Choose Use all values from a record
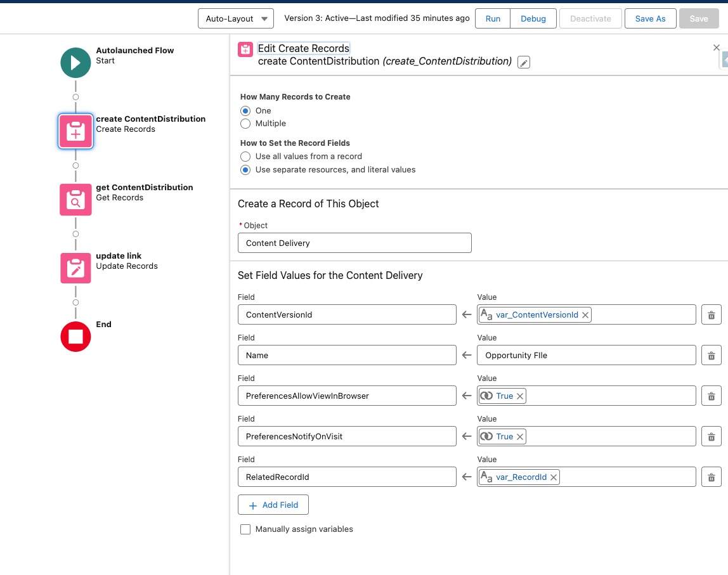The image size is (728, 575). coord(245,157)
